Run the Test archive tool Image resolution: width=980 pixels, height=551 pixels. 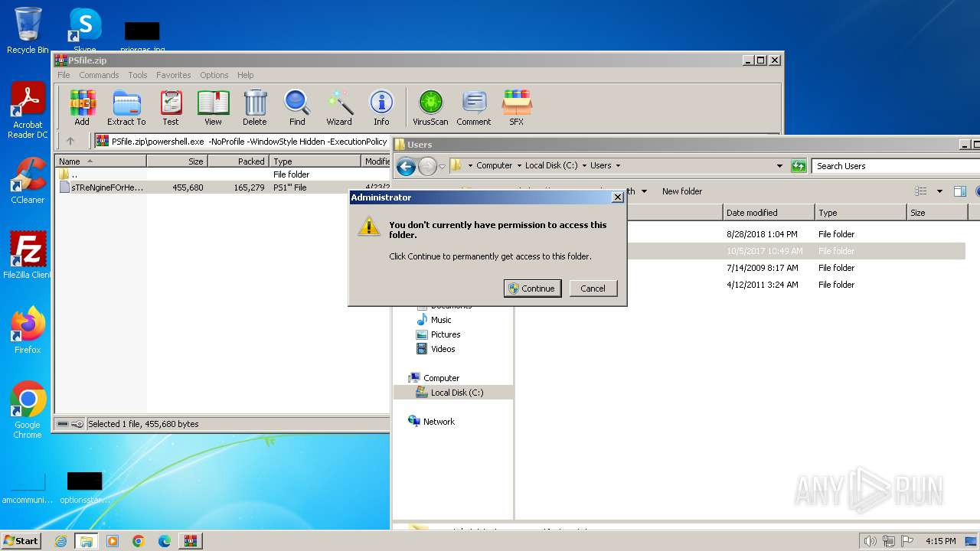coord(171,108)
